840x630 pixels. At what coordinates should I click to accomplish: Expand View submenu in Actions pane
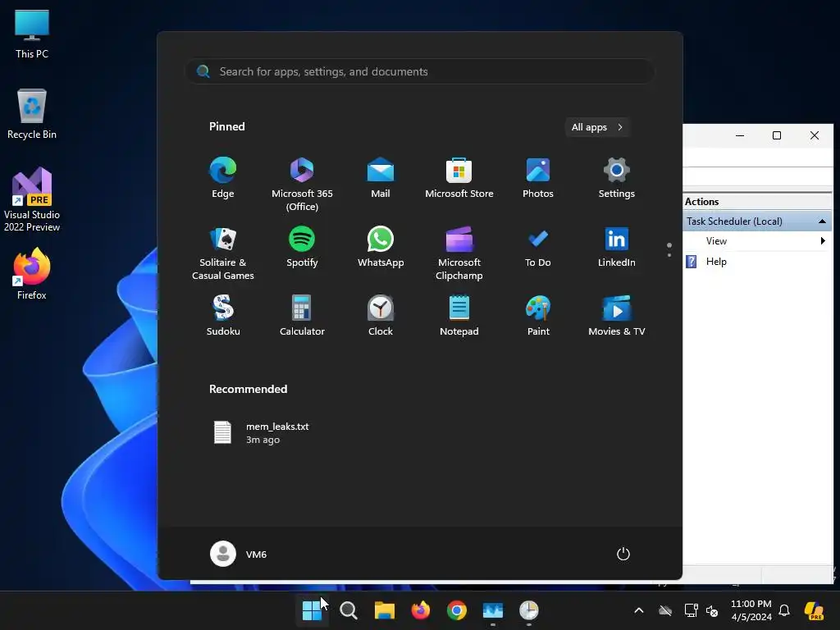(x=757, y=241)
